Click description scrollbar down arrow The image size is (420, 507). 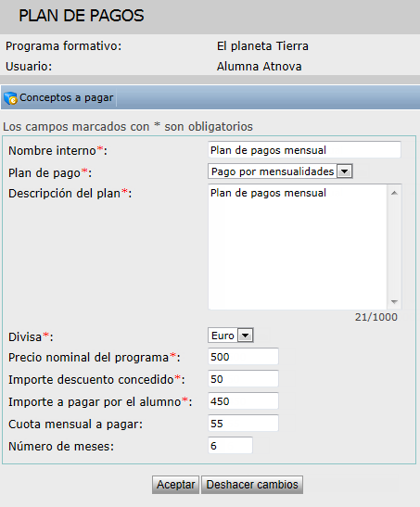point(394,301)
